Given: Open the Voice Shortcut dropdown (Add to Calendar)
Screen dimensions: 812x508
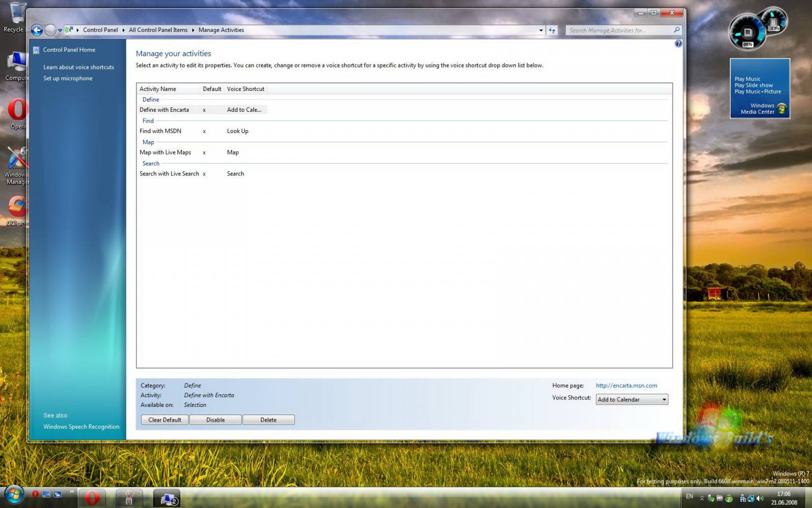Looking at the screenshot, I should point(632,400).
